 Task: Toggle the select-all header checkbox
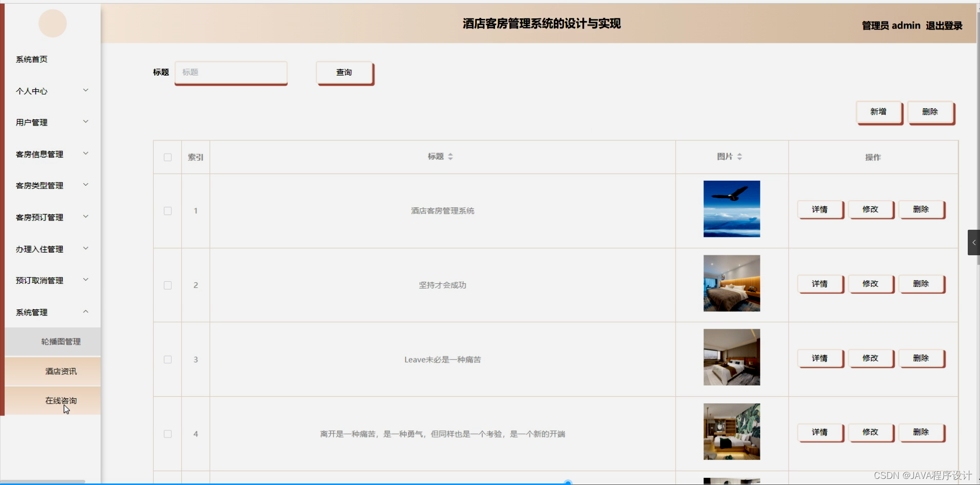[x=167, y=157]
